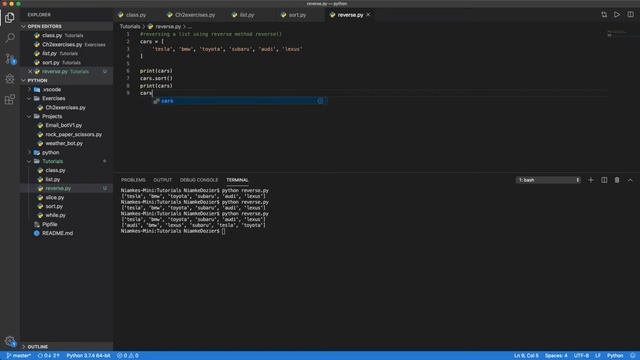
Task: Open the bash terminal selector dropdown
Action: point(548,180)
